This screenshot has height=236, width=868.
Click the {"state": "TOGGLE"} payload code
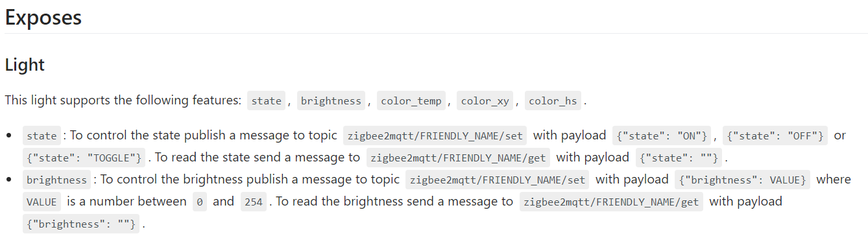pos(85,158)
